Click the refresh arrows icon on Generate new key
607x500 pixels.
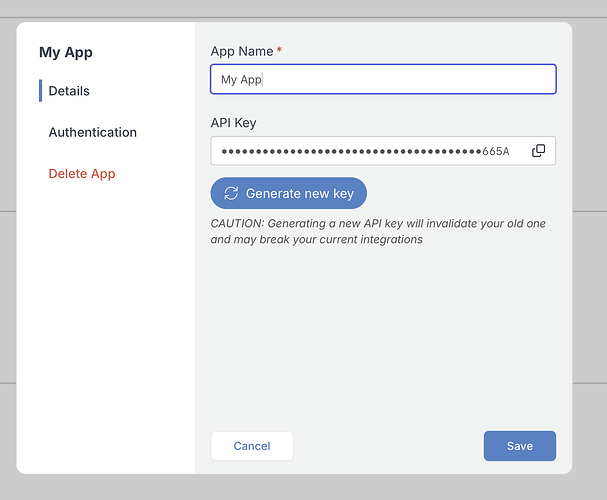pyautogui.click(x=231, y=193)
